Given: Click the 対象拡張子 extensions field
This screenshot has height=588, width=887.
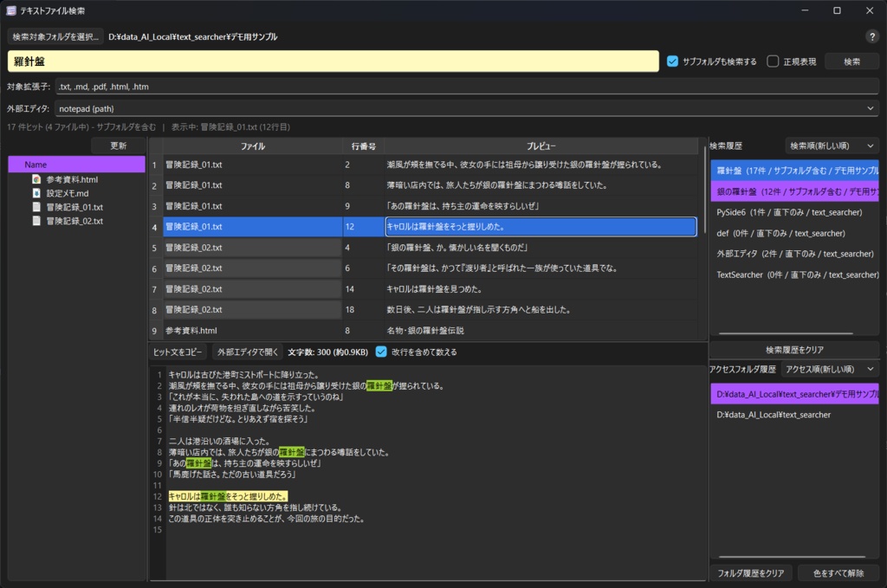Looking at the screenshot, I should coord(467,87).
